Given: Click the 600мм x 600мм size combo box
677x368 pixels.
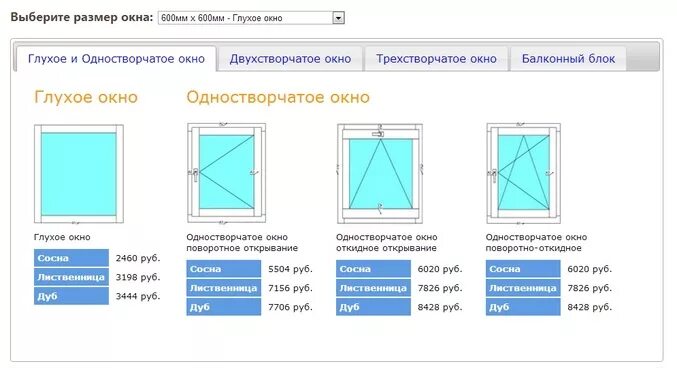Looking at the screenshot, I should (251, 18).
